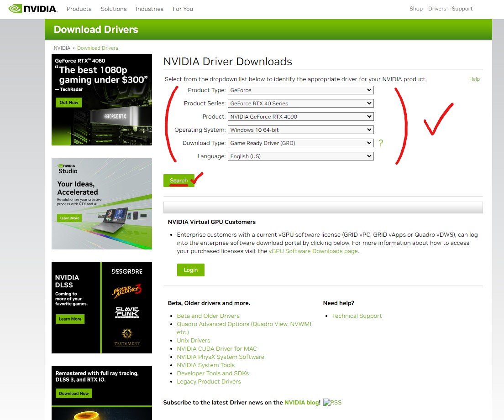Click Out Now on RTX 4060 ad

69,103
